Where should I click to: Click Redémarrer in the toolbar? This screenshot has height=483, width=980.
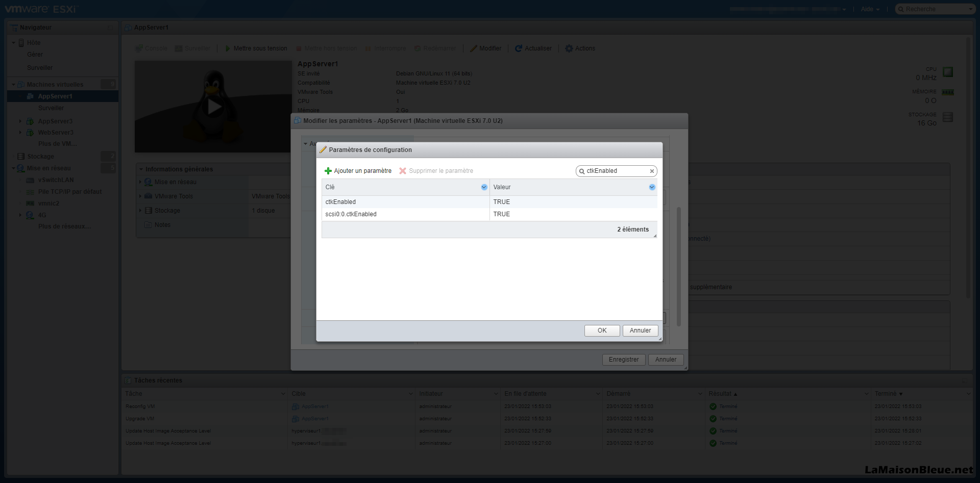pyautogui.click(x=435, y=48)
